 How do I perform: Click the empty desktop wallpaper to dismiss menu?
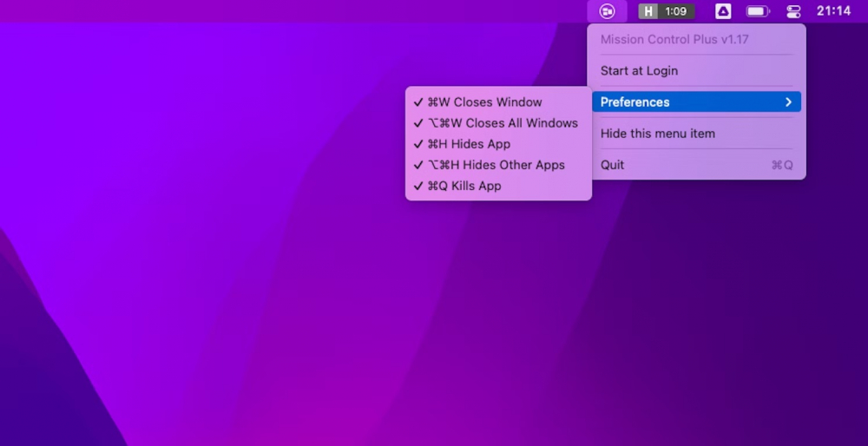tap(260, 330)
